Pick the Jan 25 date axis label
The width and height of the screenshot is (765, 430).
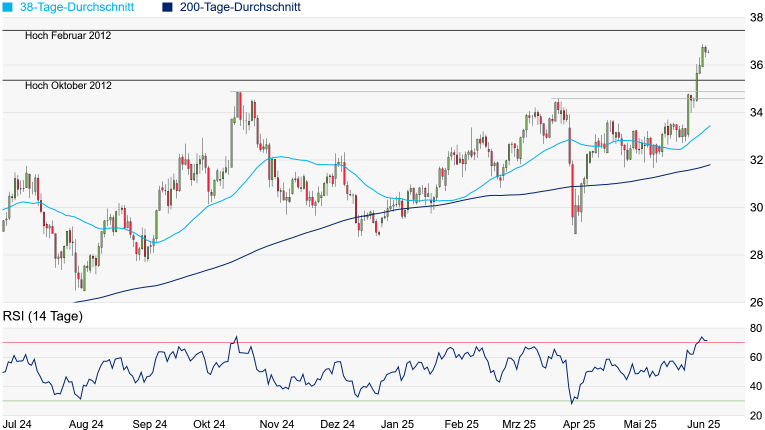(x=401, y=424)
